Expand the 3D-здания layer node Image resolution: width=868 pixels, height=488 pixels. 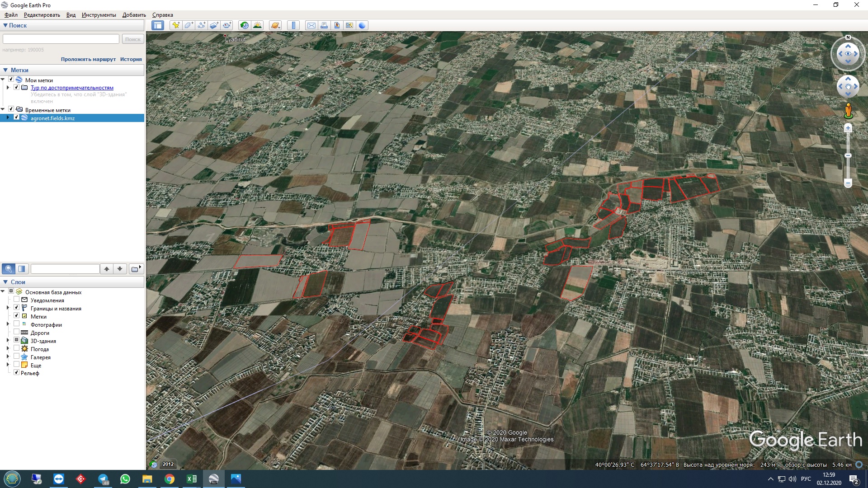click(8, 341)
